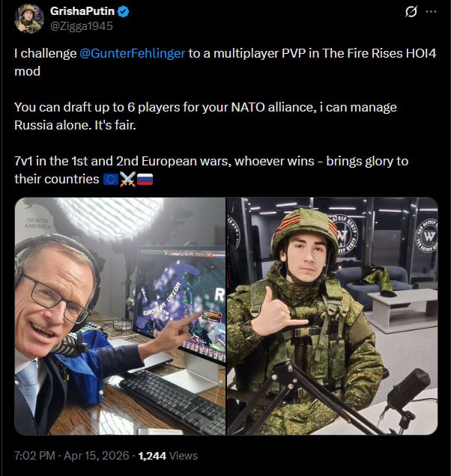
Task: Click the "7v1 in the 1st and 2nd" text line
Action: pos(211,162)
